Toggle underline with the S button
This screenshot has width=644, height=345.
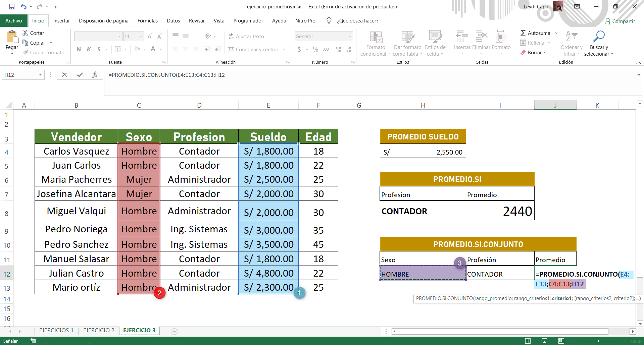pos(98,49)
